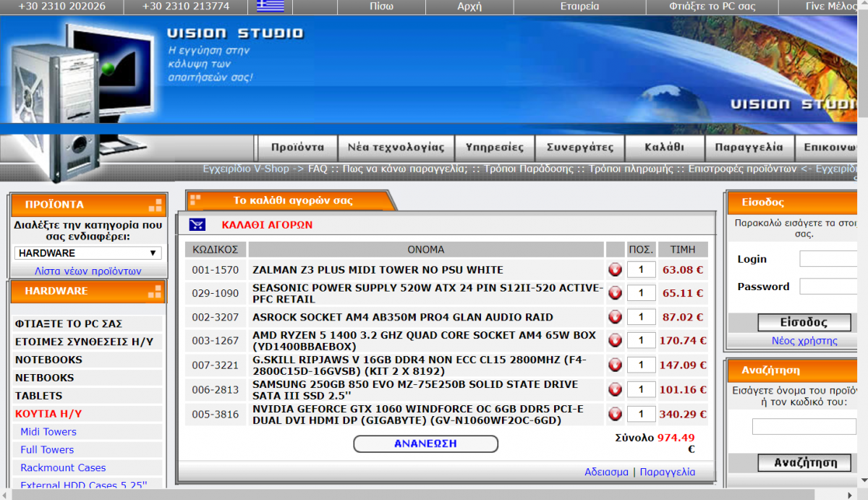Click Τρόποι πληρωμής help link

tap(632, 169)
